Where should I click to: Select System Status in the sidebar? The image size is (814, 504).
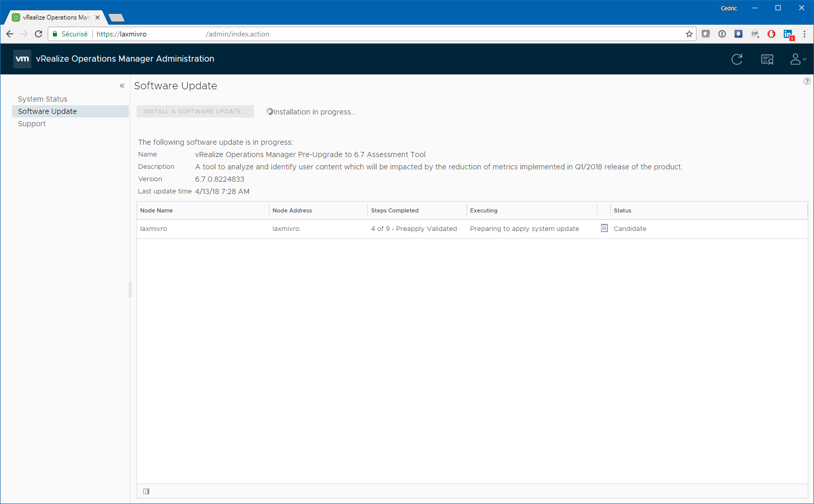pyautogui.click(x=43, y=99)
